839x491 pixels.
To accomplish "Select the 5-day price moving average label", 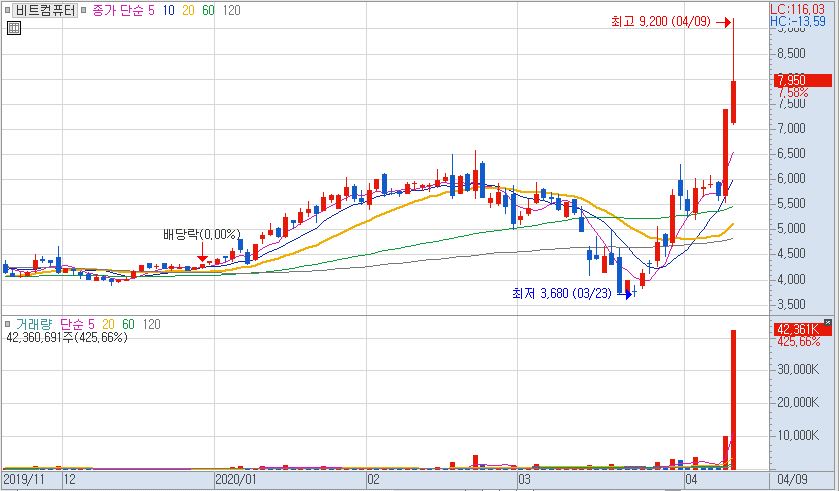I will click(x=152, y=10).
